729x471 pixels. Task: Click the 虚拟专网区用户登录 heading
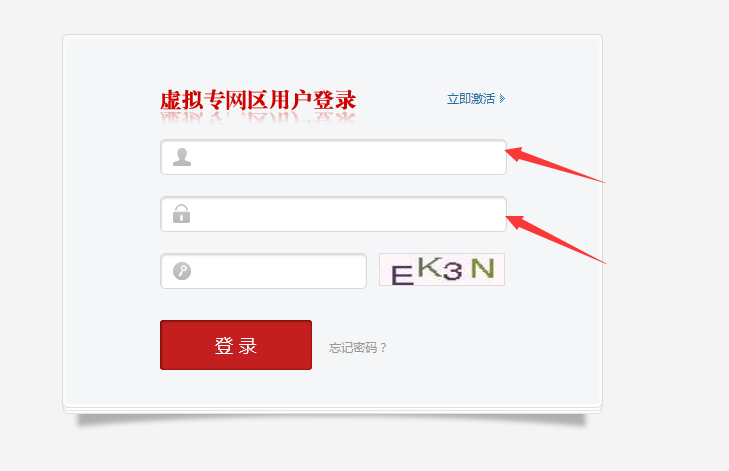[x=258, y=100]
